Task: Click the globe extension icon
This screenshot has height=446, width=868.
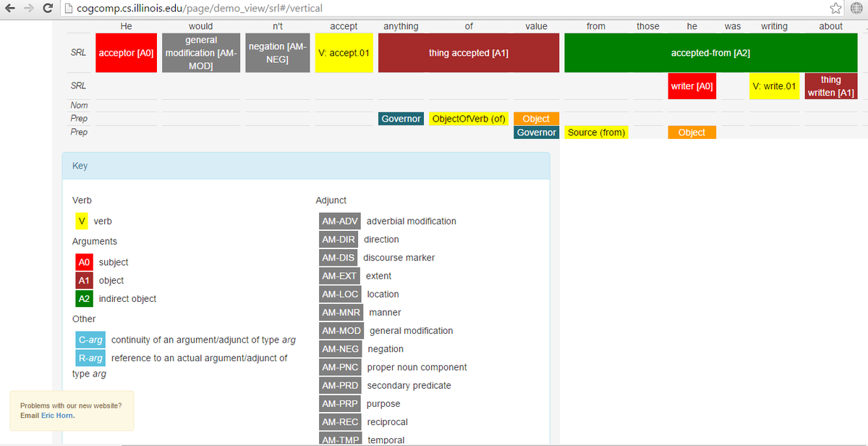Action: pyautogui.click(x=856, y=9)
